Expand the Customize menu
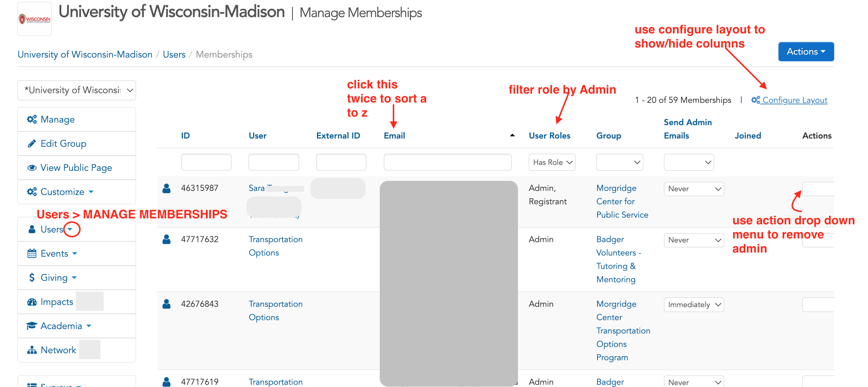 pos(77,192)
